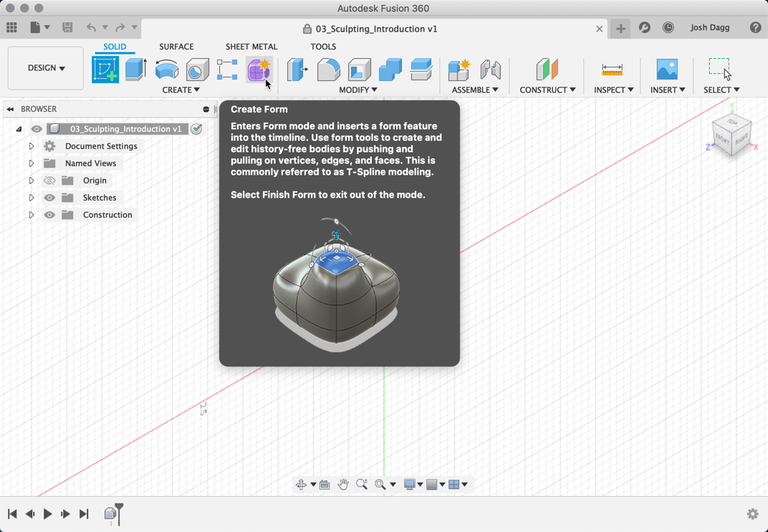Open the CREATE dropdown menu
Image resolution: width=768 pixels, height=532 pixels.
tap(181, 90)
